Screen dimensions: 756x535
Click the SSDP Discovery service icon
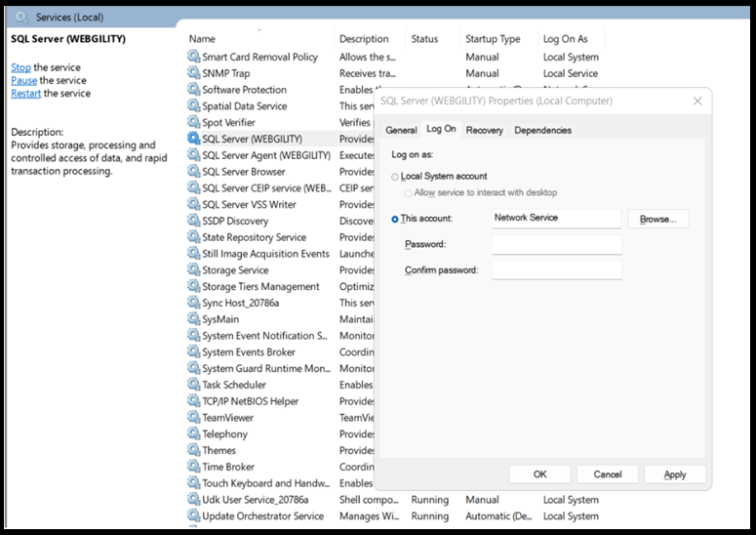[x=193, y=222]
